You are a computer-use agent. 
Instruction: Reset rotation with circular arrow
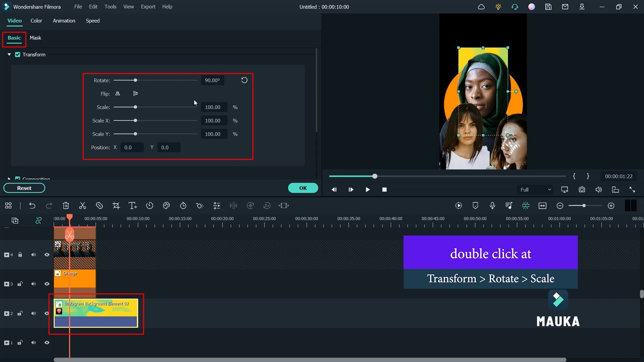pos(244,80)
